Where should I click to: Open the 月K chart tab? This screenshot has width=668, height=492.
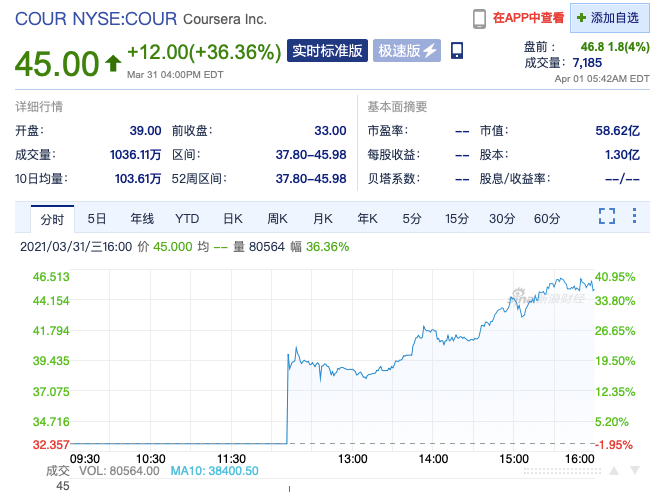pyautogui.click(x=322, y=218)
